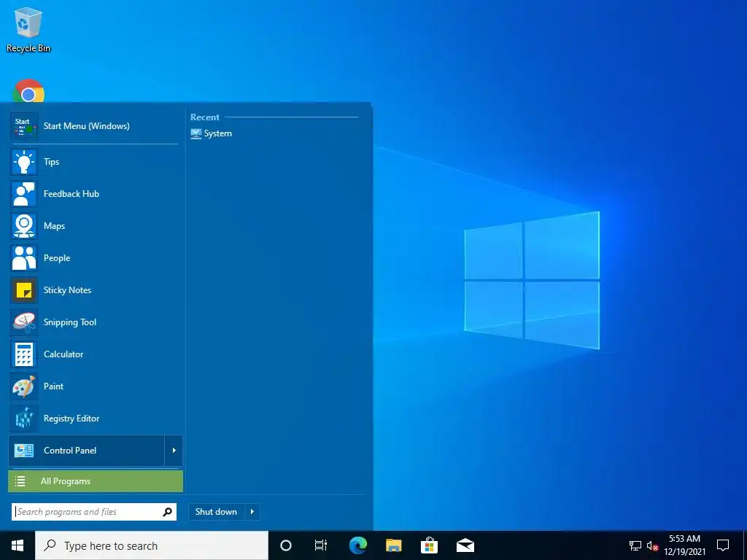Click the network icon in the system tray
Viewport: 747px width, 560px height.
click(x=635, y=545)
